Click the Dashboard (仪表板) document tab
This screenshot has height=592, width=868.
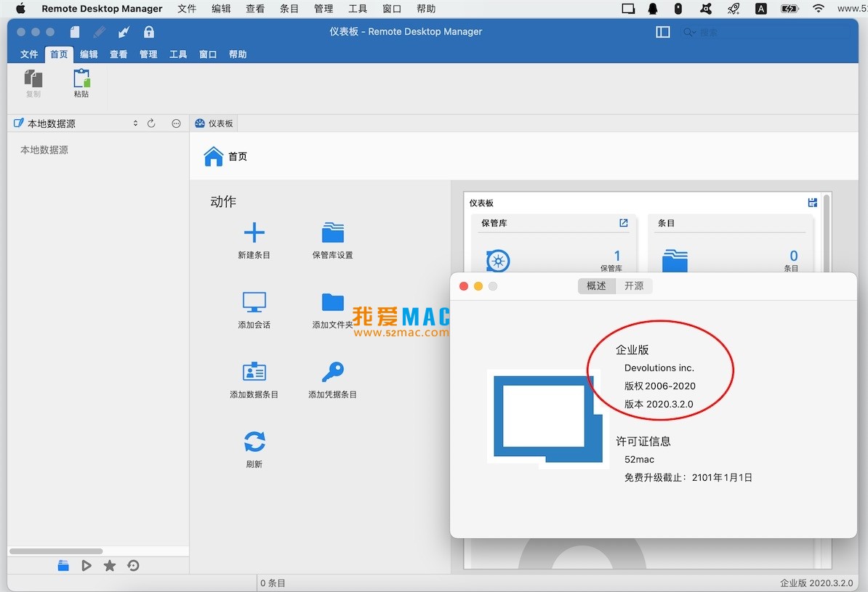[214, 123]
